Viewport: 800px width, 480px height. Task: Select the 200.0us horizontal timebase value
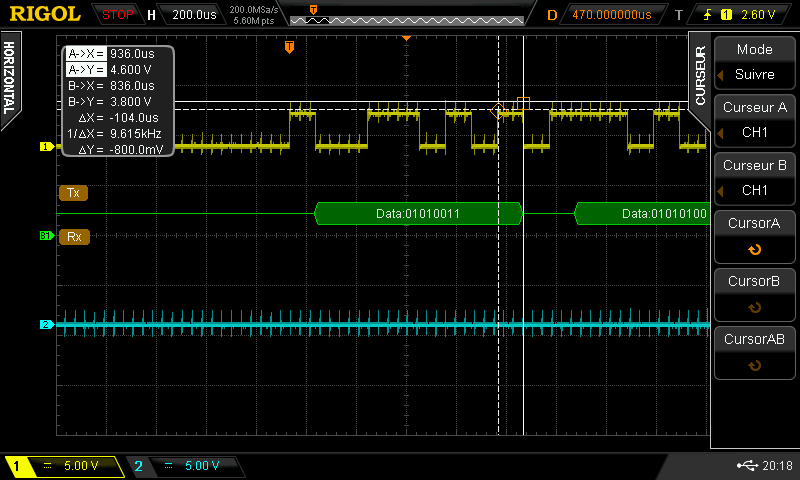click(x=194, y=15)
